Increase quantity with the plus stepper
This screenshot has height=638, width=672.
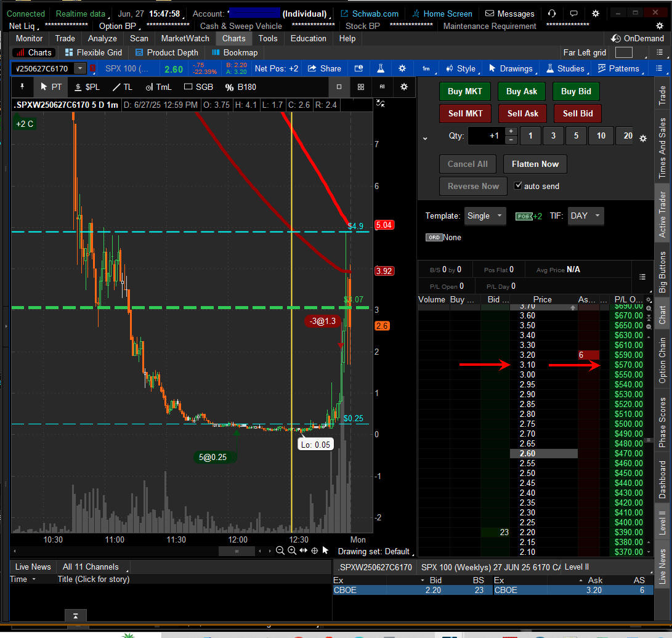coord(511,131)
